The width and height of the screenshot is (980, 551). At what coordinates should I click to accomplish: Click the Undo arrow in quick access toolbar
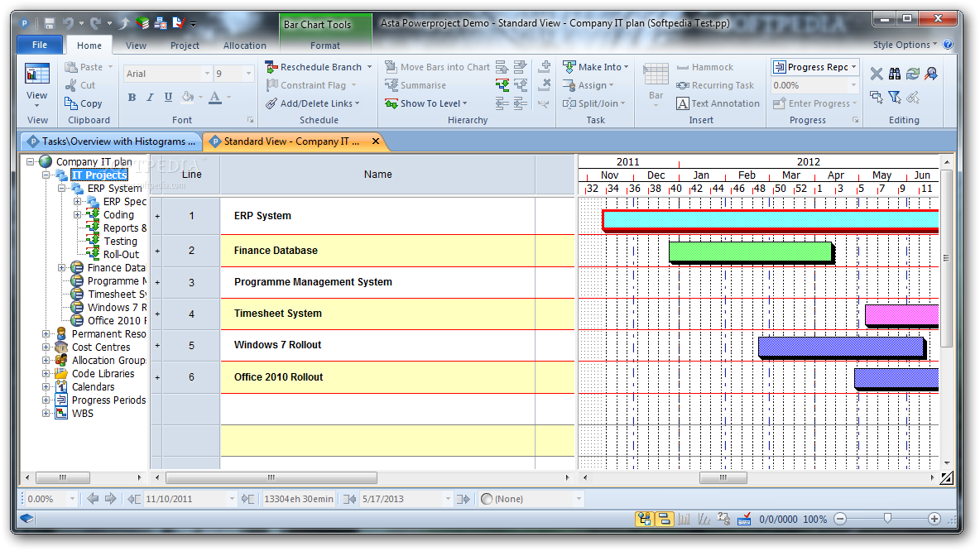click(68, 24)
